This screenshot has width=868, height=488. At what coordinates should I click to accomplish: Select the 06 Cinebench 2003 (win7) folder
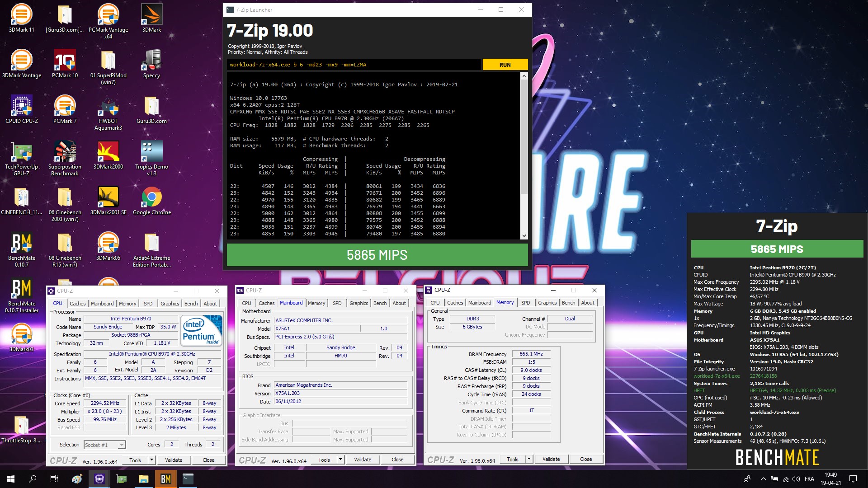[65, 204]
